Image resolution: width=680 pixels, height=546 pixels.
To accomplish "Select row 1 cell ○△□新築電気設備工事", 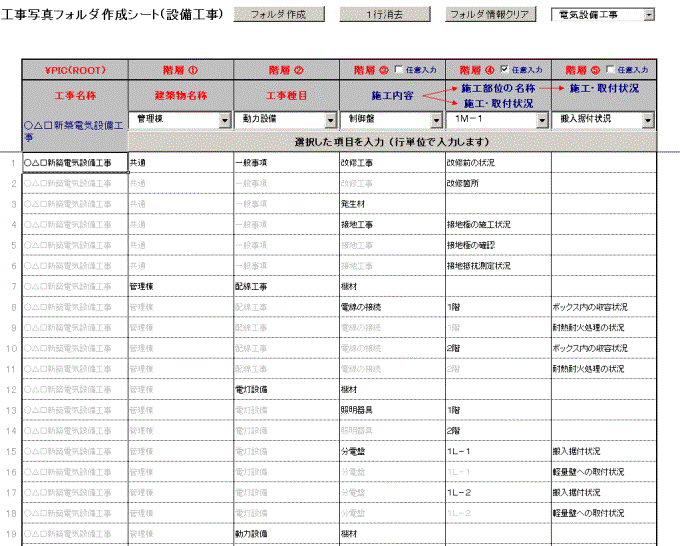I will [x=75, y=163].
